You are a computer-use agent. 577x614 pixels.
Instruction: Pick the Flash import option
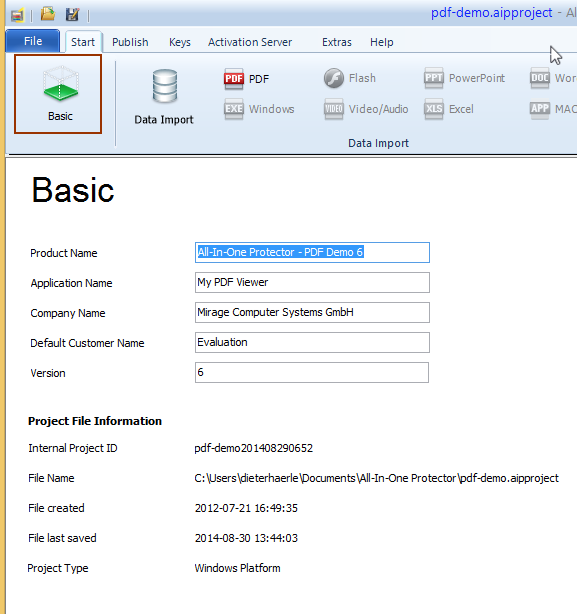334,78
